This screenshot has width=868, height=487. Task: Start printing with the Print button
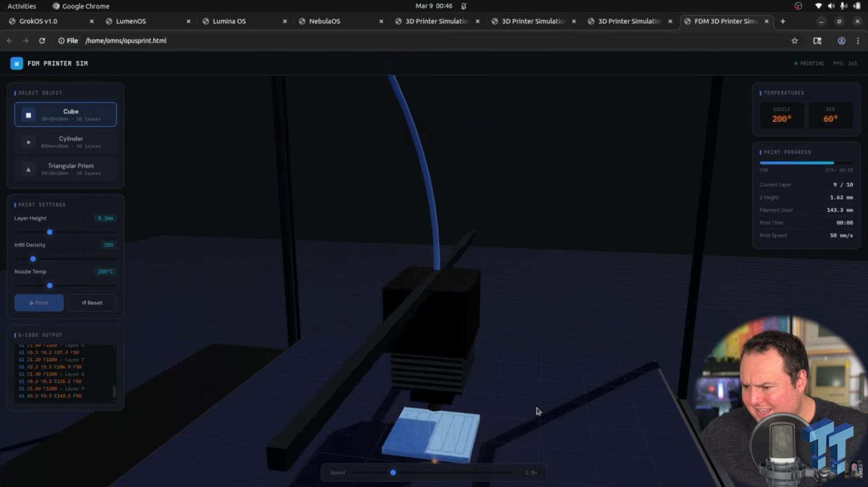(x=39, y=303)
